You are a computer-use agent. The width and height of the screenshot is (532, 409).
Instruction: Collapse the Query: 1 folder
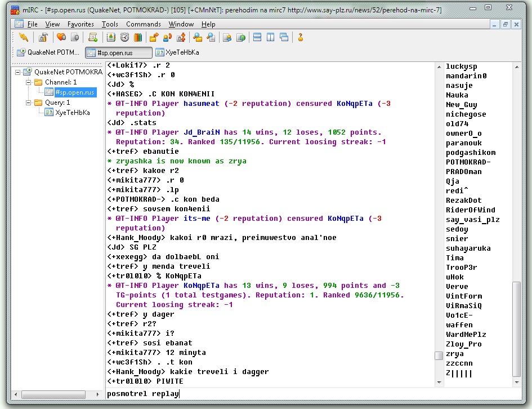pos(29,103)
